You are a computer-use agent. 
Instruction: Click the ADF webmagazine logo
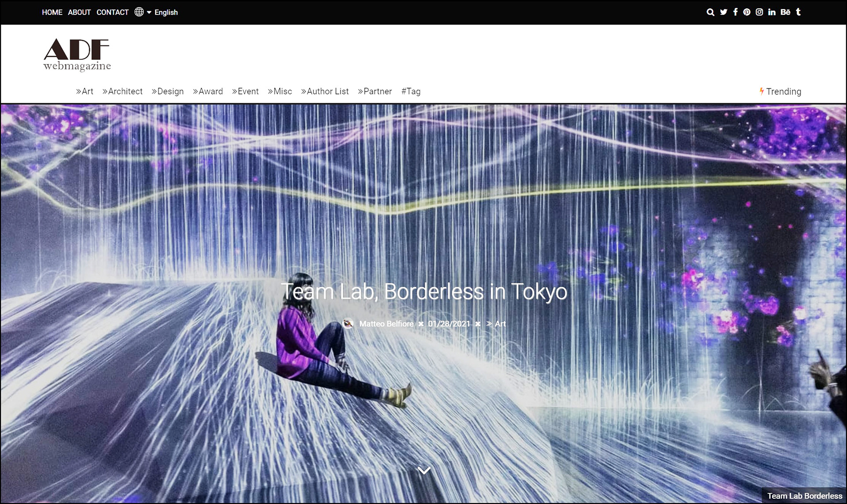(77, 55)
